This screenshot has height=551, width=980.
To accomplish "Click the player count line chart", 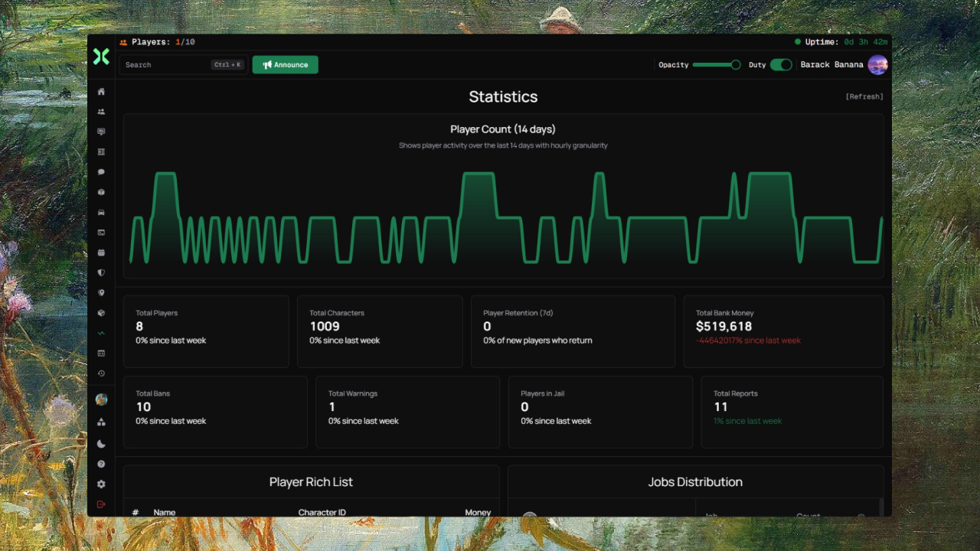I will tap(505, 218).
